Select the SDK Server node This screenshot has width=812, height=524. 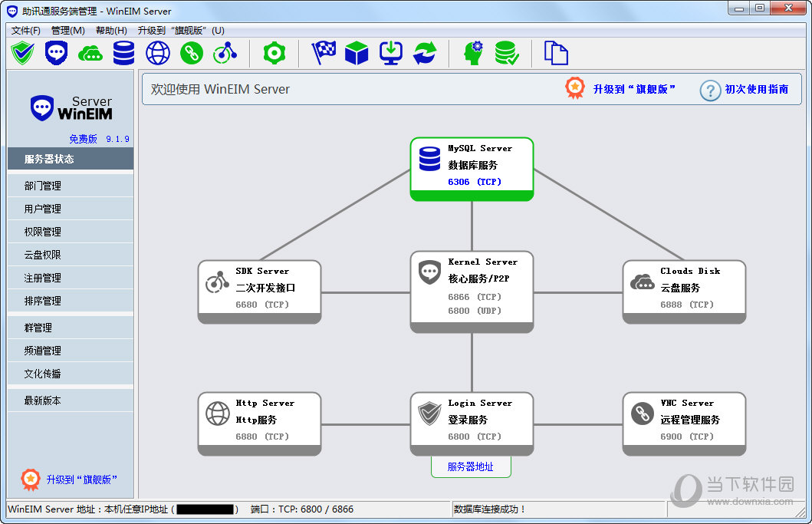(x=259, y=292)
